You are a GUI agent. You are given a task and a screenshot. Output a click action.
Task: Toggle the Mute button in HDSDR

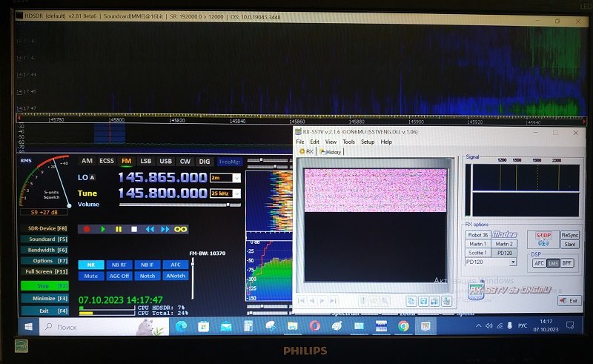91,276
